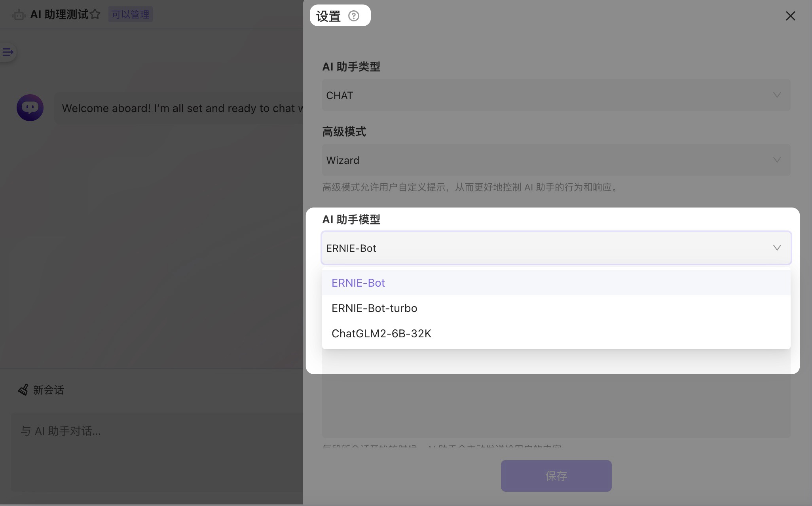
Task: Select ChatGLM2-6B-32K from the model list
Action: (381, 333)
